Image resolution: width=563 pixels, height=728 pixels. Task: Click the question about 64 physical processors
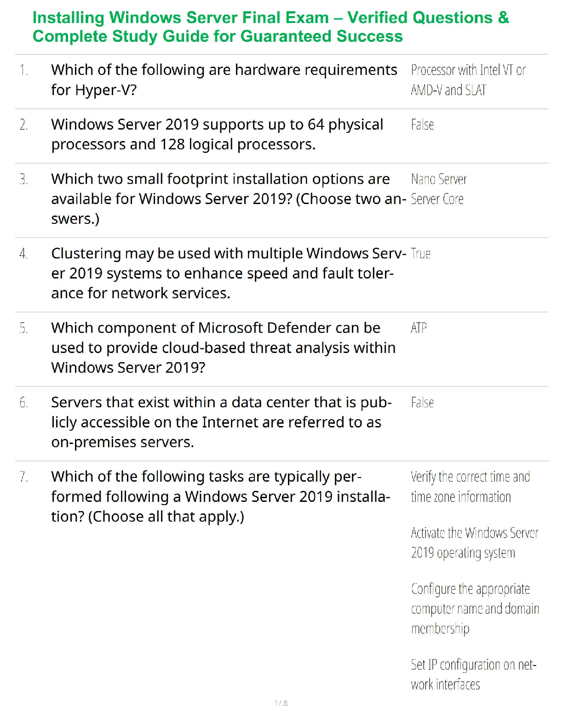click(x=217, y=134)
